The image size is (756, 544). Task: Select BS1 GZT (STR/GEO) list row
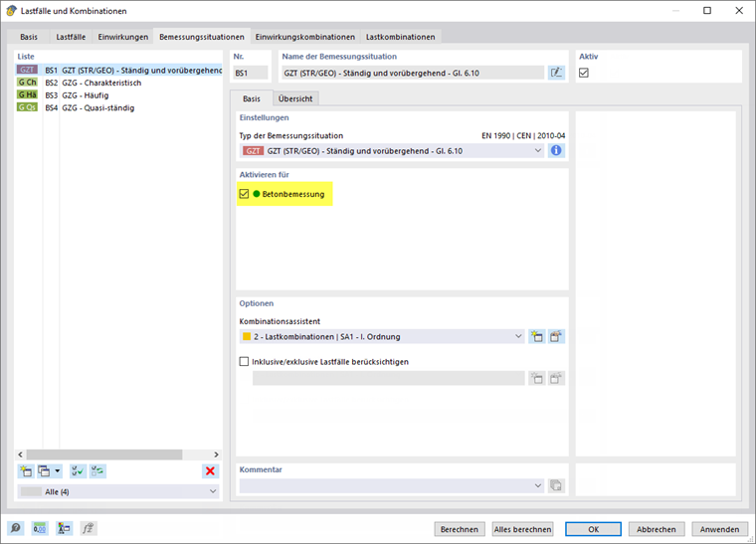click(x=118, y=70)
